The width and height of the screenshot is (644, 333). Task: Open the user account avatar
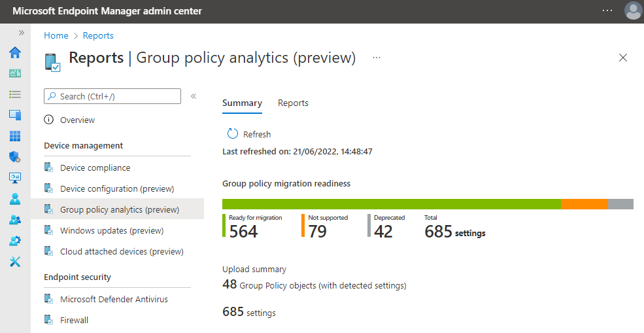click(x=633, y=10)
